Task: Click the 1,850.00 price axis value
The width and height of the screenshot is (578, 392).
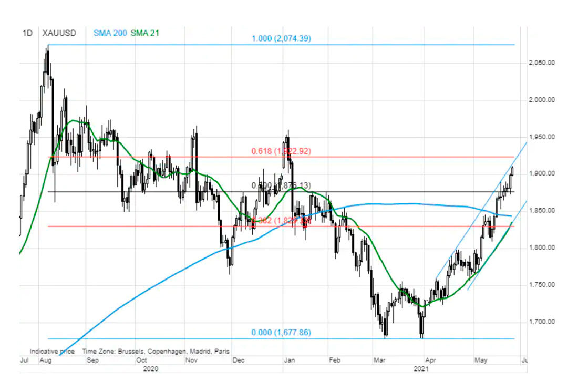Action: point(542,211)
